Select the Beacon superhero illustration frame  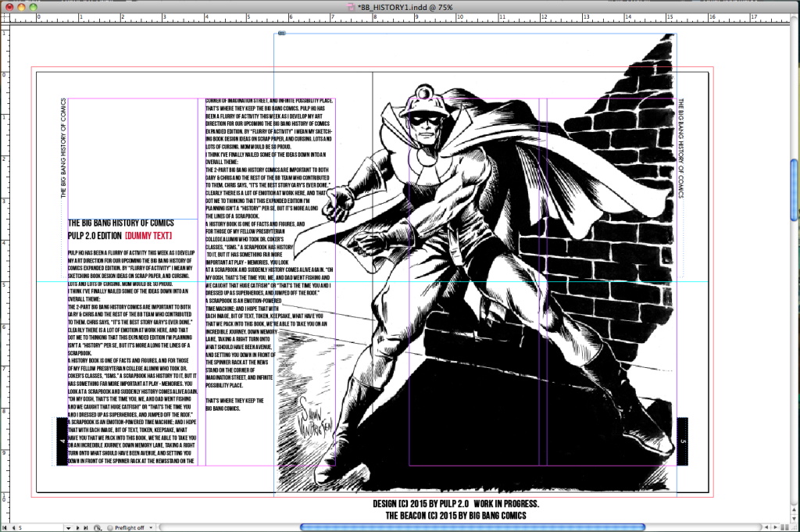[476, 266]
